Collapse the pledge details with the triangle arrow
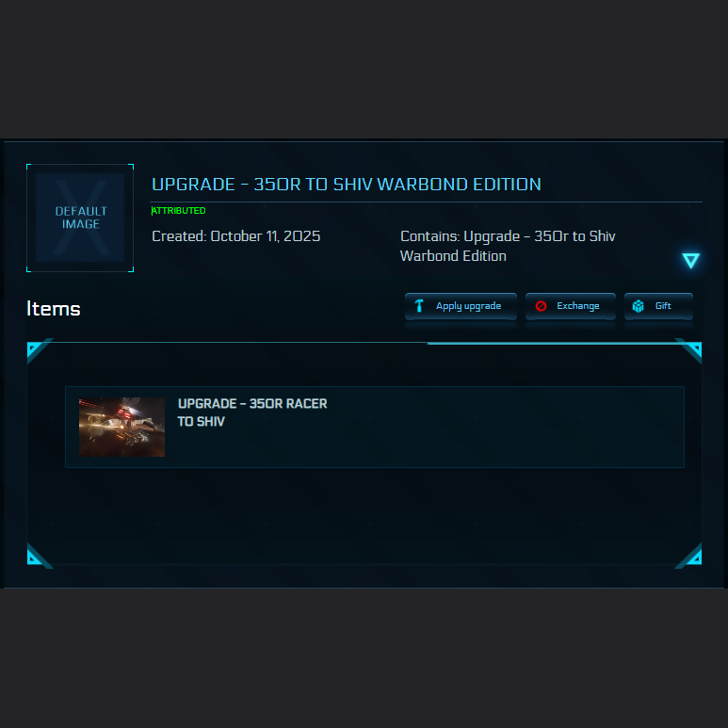 (690, 261)
